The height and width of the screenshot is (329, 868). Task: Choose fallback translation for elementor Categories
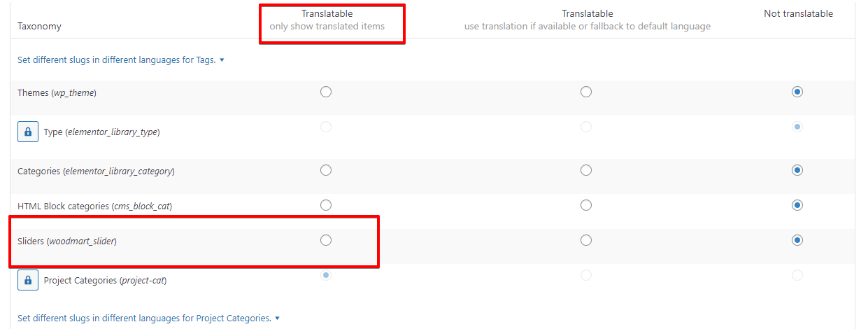586,170
